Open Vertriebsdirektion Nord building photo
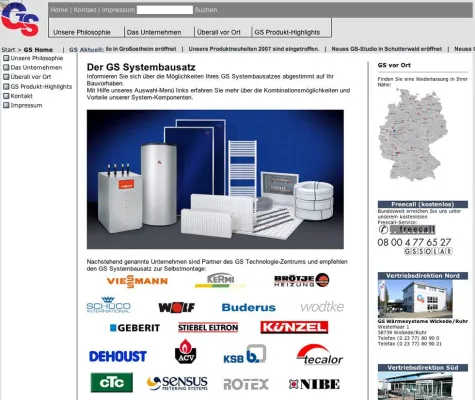Screen dimensions: 475x400 click(x=415, y=299)
